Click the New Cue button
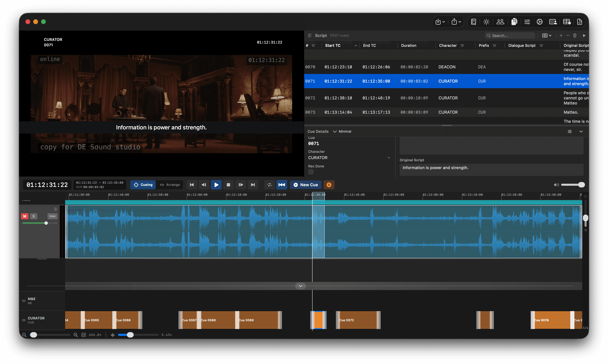608x364 pixels. [x=306, y=185]
